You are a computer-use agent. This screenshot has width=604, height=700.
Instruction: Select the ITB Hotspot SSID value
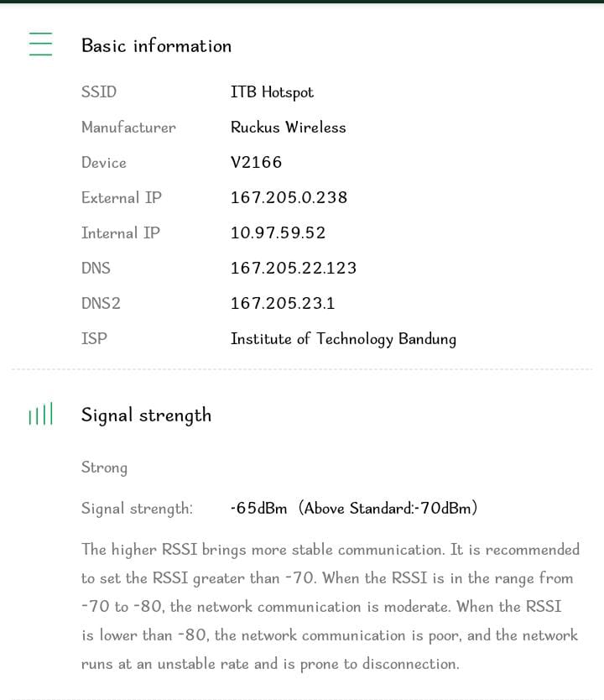click(x=272, y=92)
